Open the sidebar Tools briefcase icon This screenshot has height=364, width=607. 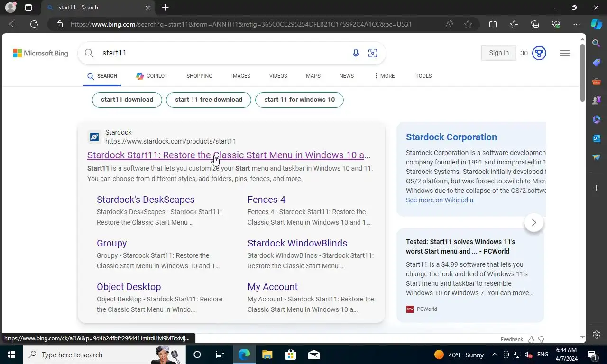pos(597,82)
